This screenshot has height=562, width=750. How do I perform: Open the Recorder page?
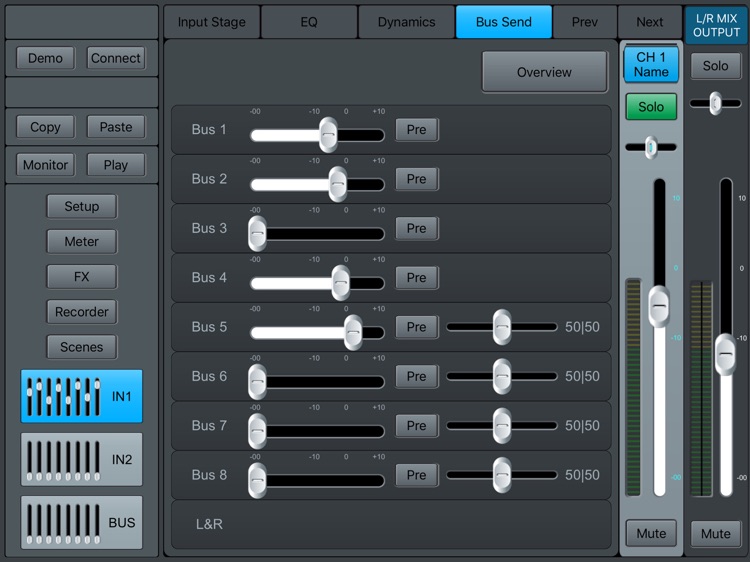(81, 312)
